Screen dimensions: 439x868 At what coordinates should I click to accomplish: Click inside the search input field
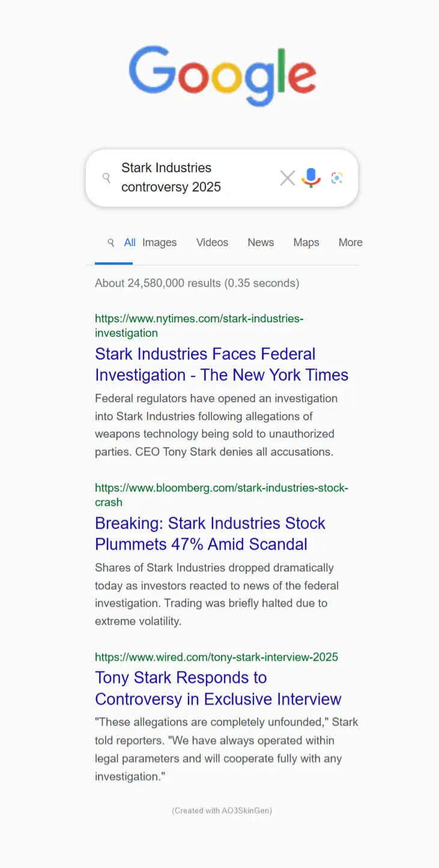[180, 178]
